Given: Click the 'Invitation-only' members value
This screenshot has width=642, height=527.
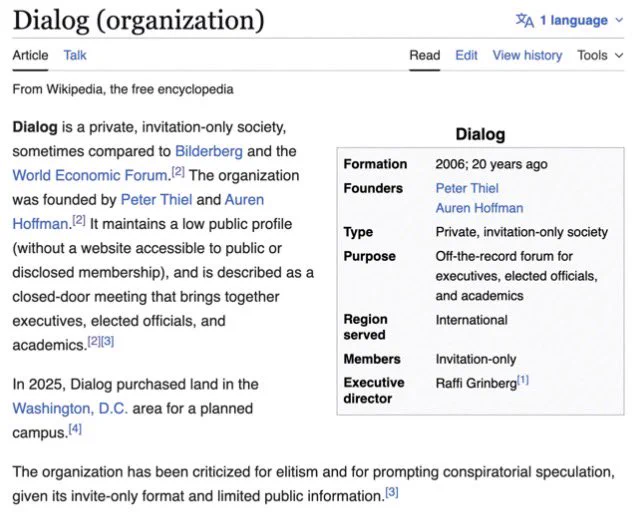Looking at the screenshot, I should pyautogui.click(x=476, y=359).
